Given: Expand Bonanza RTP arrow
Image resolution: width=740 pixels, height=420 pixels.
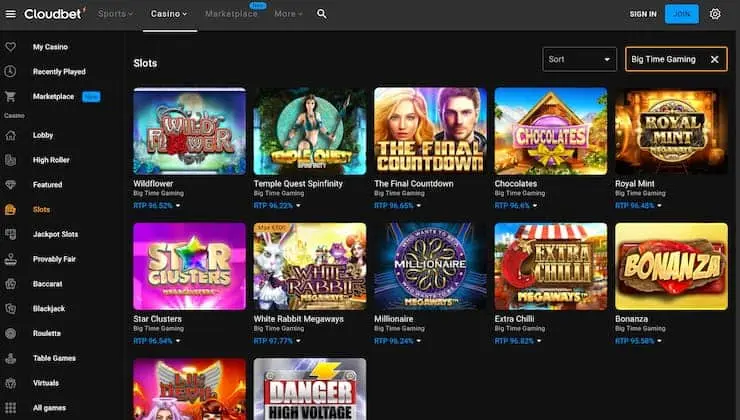Looking at the screenshot, I should coord(659,341).
